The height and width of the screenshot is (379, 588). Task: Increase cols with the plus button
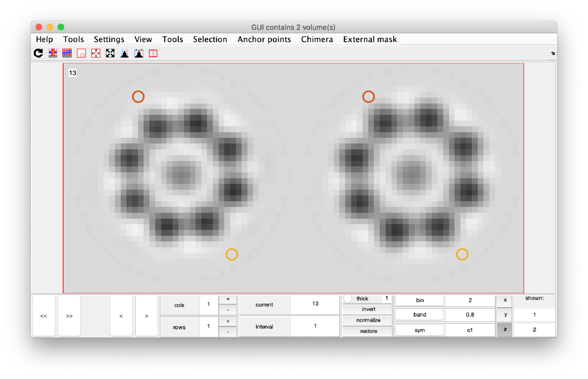[x=228, y=299]
